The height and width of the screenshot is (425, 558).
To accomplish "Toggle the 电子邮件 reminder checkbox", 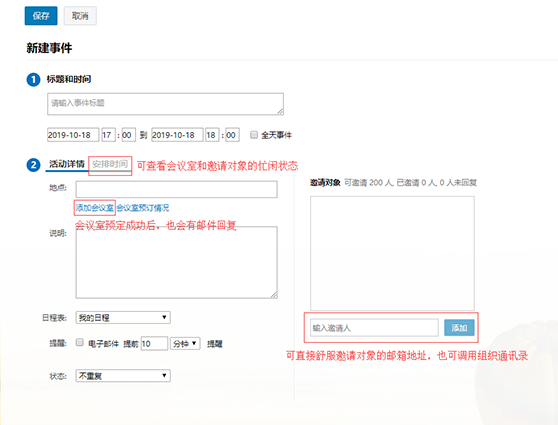I will click(79, 342).
